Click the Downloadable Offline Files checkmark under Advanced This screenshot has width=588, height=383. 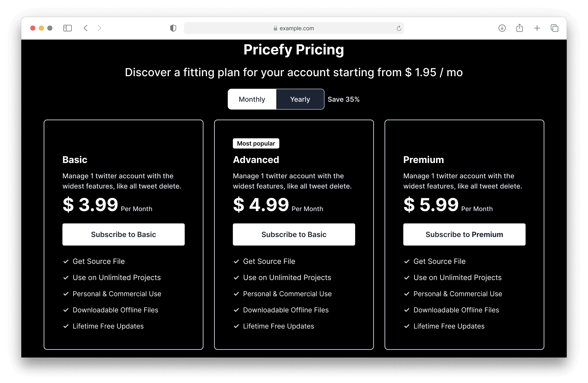tap(236, 310)
